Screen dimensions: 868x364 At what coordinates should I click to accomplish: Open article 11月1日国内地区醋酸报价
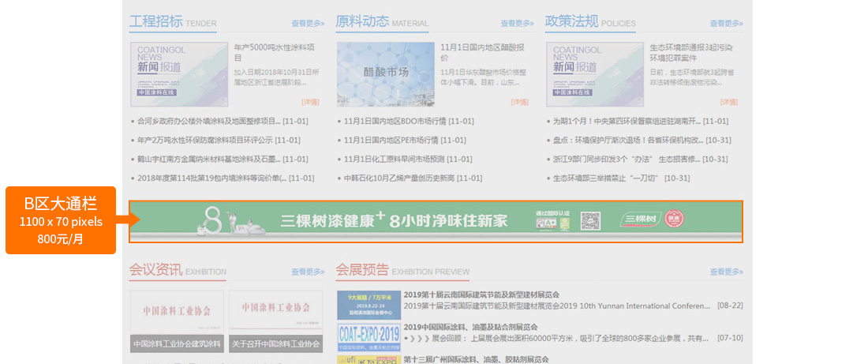tap(483, 53)
